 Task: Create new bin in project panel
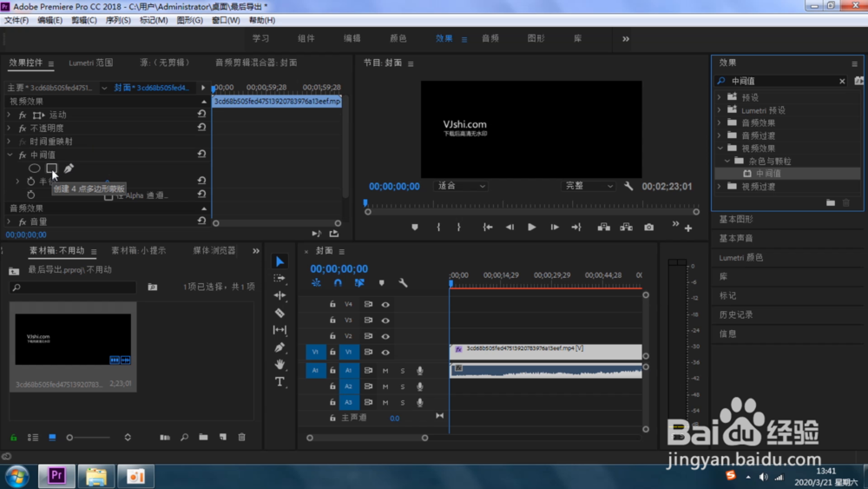pyautogui.click(x=203, y=437)
